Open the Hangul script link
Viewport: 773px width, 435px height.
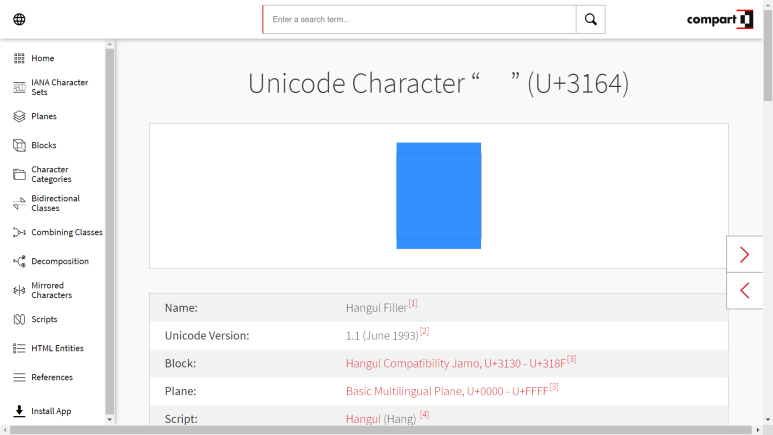pos(363,419)
